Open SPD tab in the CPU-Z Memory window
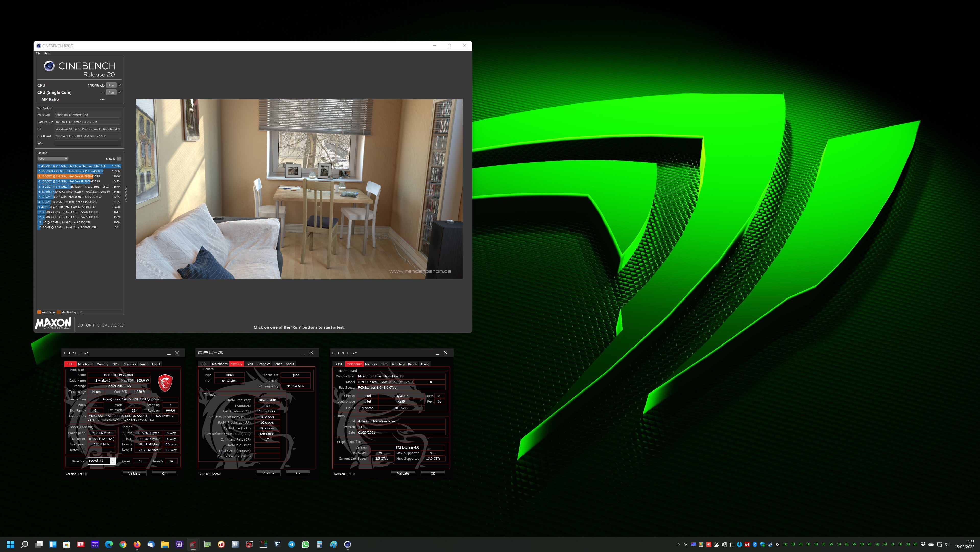Screen dimensions: 980x552 click(249, 364)
